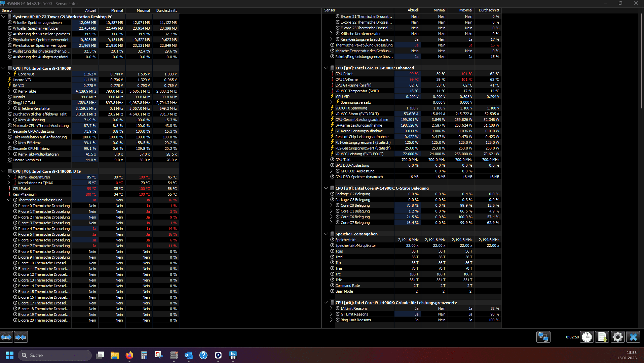Click the expand columns arrows button
Viewport: 644px width, 363px height.
[x=6, y=337]
